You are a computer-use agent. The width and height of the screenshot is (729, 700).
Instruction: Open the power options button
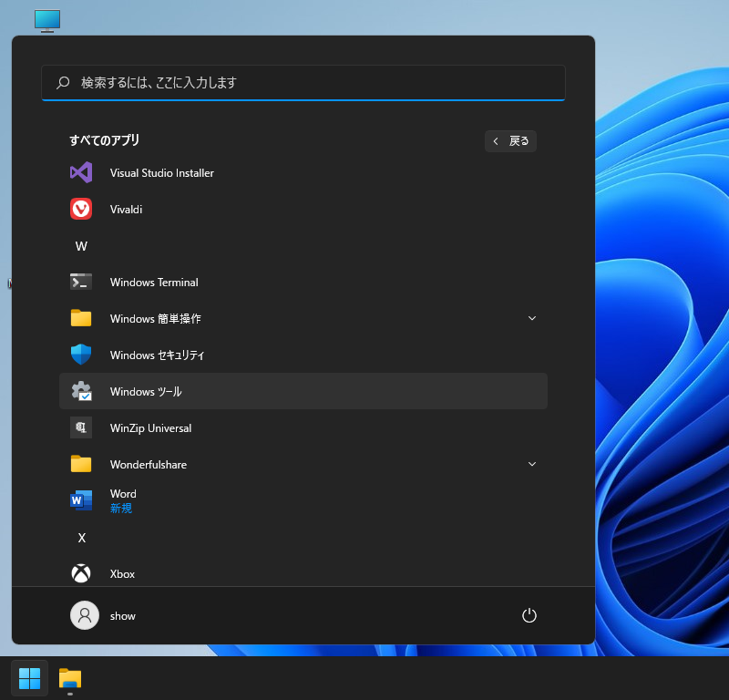(529, 615)
